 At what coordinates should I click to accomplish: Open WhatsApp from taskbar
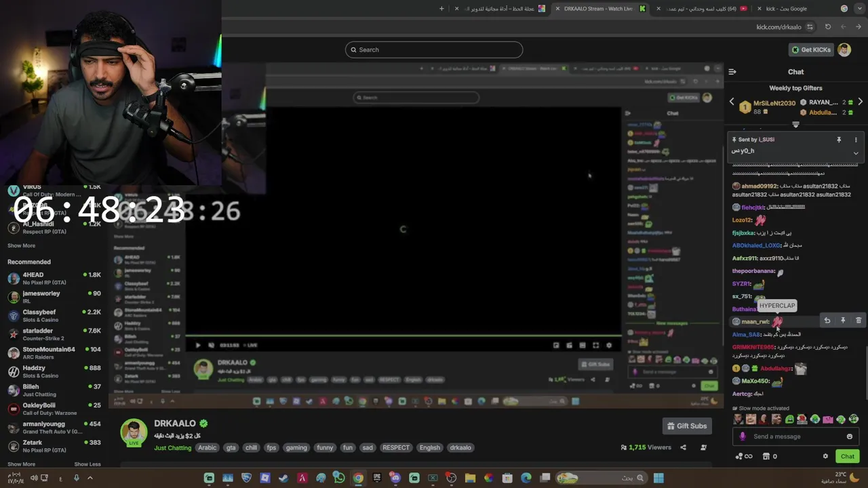[x=339, y=478]
